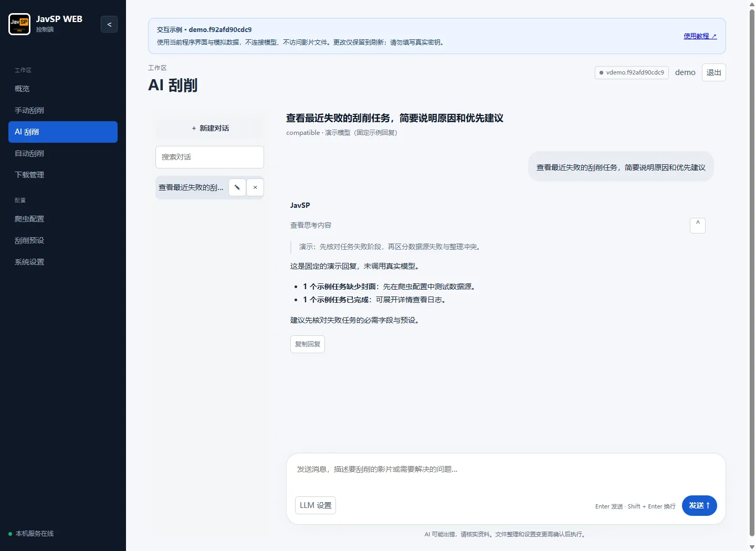This screenshot has height=551, width=756.
Task: Click the 使用教程 link
Action: (x=700, y=36)
